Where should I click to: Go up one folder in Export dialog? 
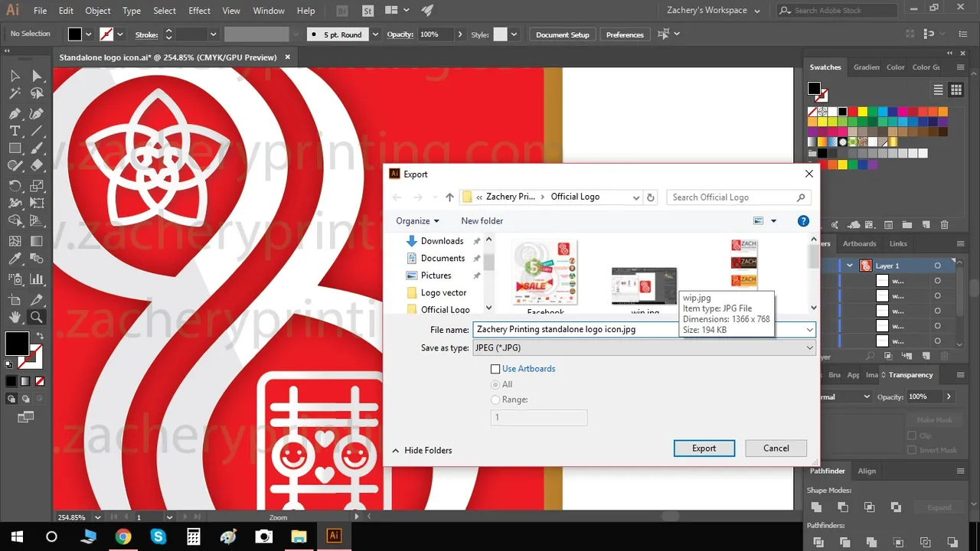click(449, 197)
